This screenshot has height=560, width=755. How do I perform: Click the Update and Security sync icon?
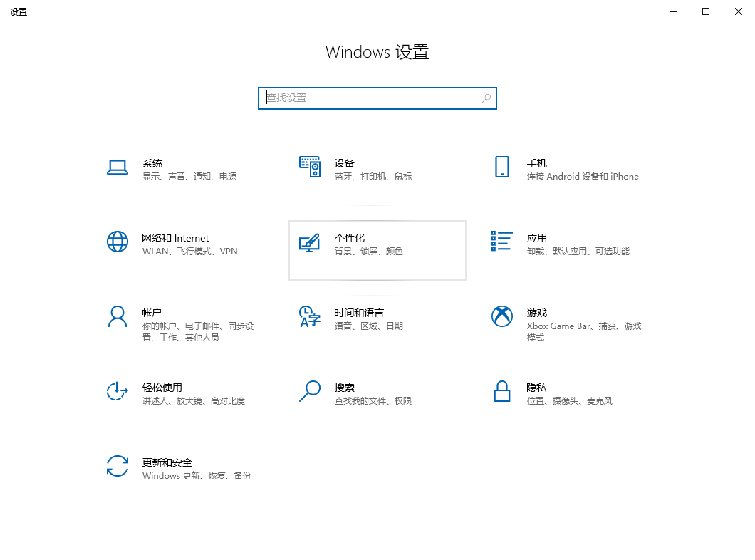(117, 466)
